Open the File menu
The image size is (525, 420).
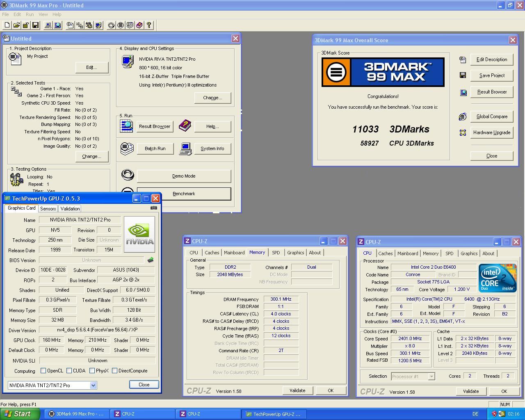click(5, 14)
